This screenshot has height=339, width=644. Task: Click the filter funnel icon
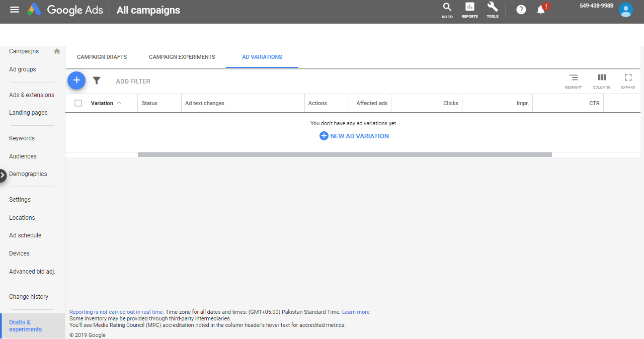coord(97,80)
